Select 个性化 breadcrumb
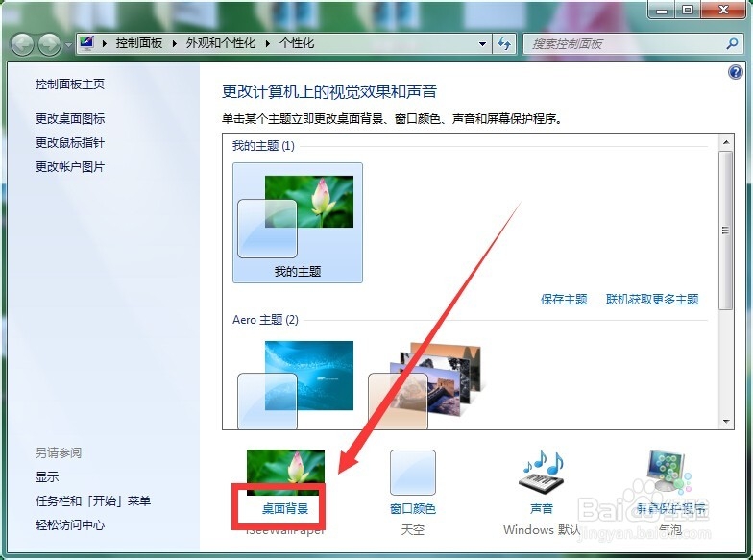The height and width of the screenshot is (560, 753). tap(297, 43)
